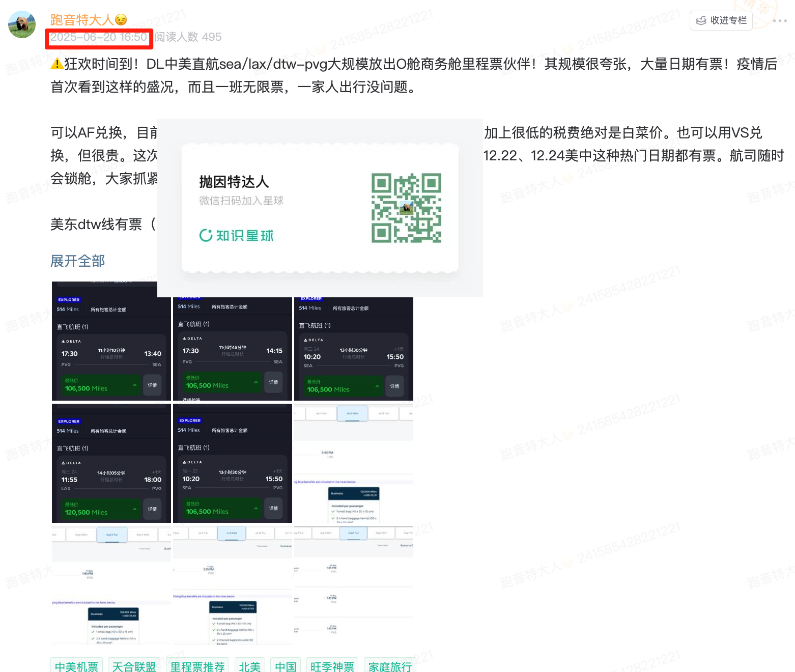Click the winking emoji after author name

coord(121,20)
